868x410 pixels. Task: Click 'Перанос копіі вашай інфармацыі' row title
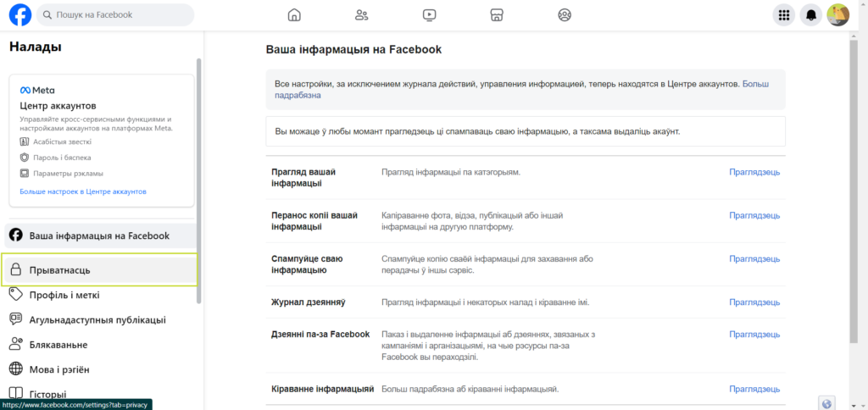pyautogui.click(x=314, y=221)
